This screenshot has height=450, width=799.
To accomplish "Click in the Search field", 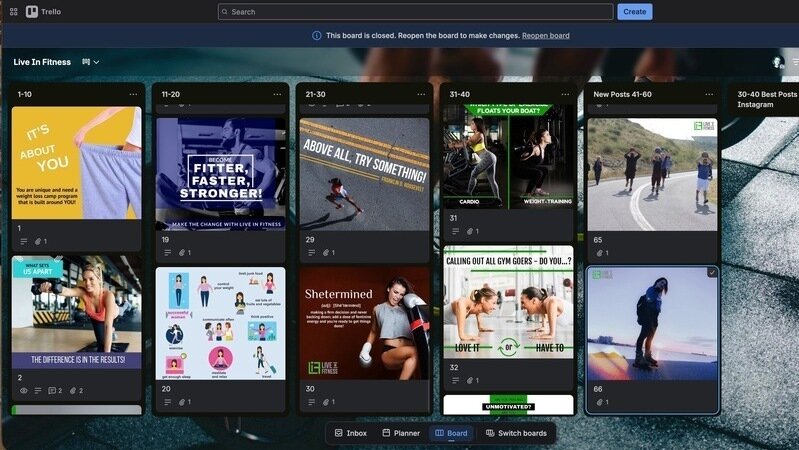I will click(415, 12).
